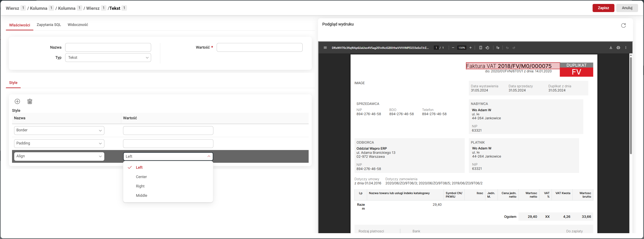
Task: Click the add style plus icon
Action: [17, 101]
